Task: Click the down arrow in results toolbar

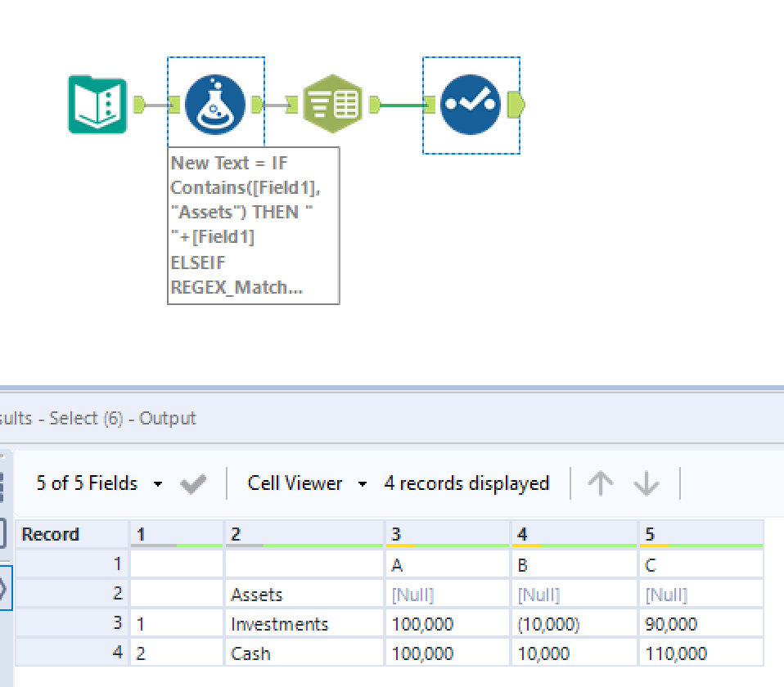Action: [647, 484]
